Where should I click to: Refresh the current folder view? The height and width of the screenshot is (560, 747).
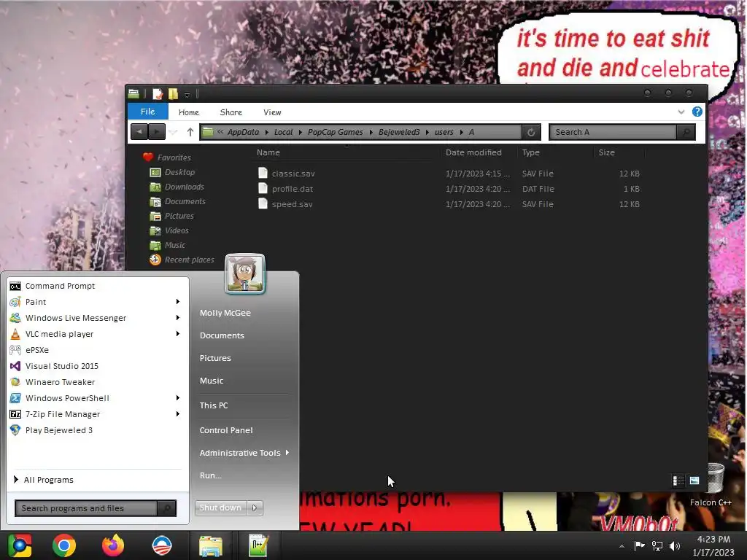coord(531,132)
